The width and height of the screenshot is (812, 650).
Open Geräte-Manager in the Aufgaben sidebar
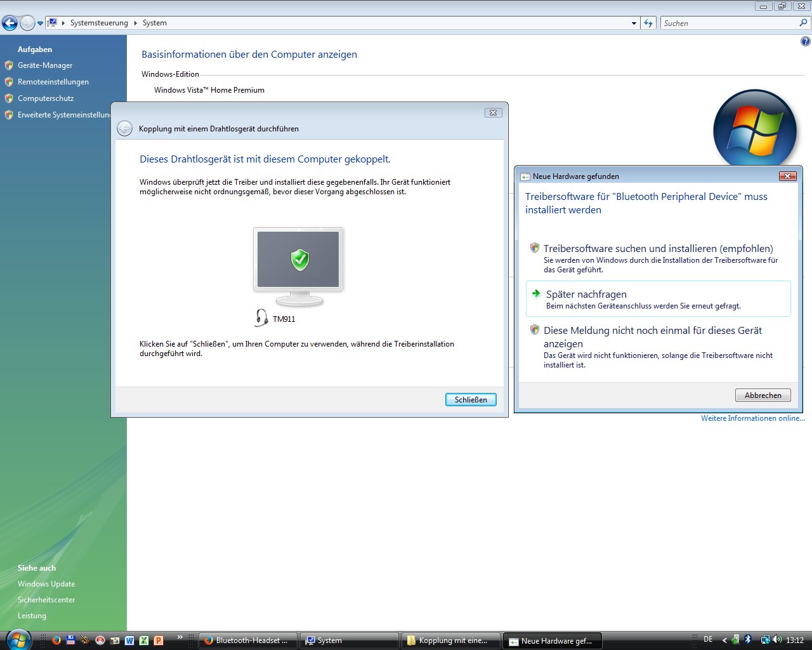click(x=45, y=65)
